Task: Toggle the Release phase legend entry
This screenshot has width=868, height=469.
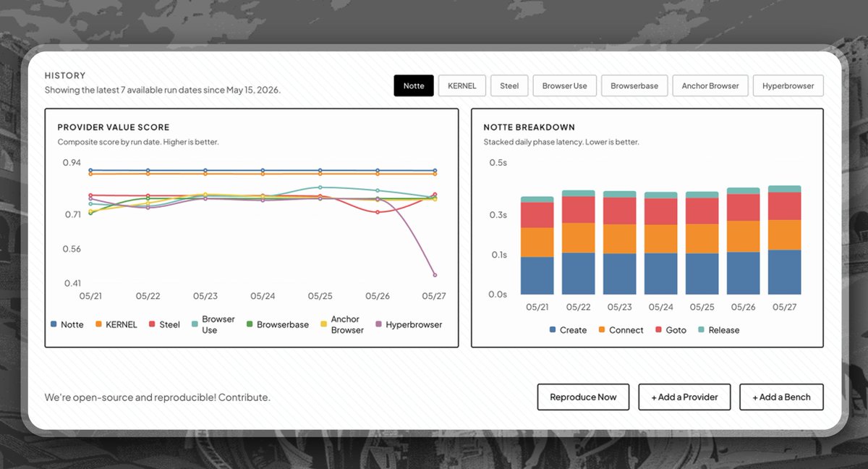Action: 718,330
